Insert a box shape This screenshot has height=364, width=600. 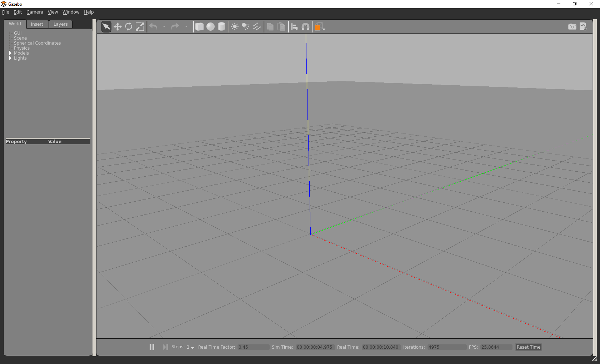pos(199,27)
